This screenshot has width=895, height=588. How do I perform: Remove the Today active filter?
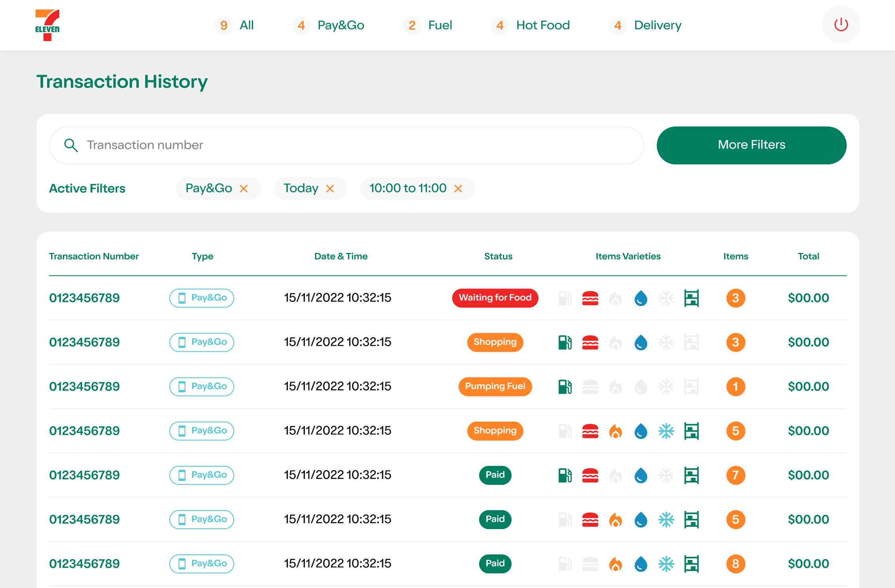(x=330, y=188)
